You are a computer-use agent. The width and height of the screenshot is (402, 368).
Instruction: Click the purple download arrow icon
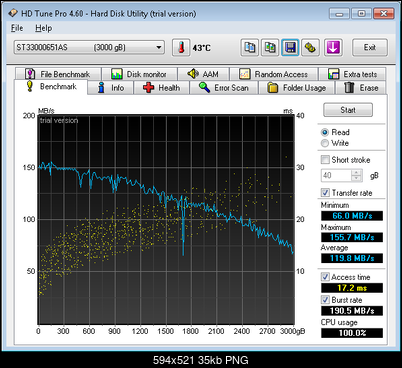[x=333, y=47]
